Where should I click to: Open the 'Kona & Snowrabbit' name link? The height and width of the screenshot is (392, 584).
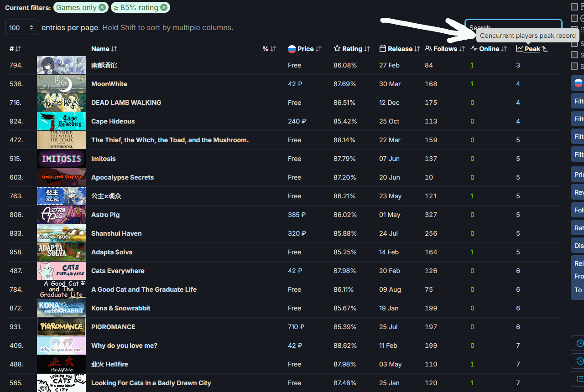point(121,308)
